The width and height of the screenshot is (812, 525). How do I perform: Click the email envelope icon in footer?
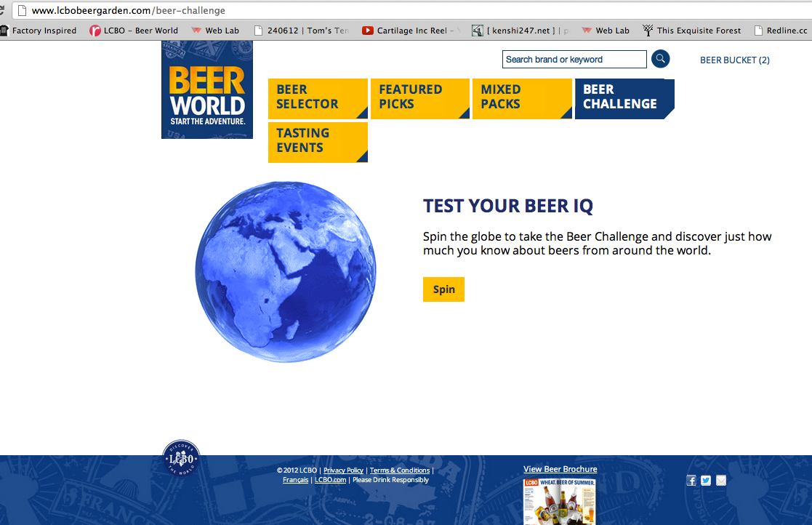721,481
